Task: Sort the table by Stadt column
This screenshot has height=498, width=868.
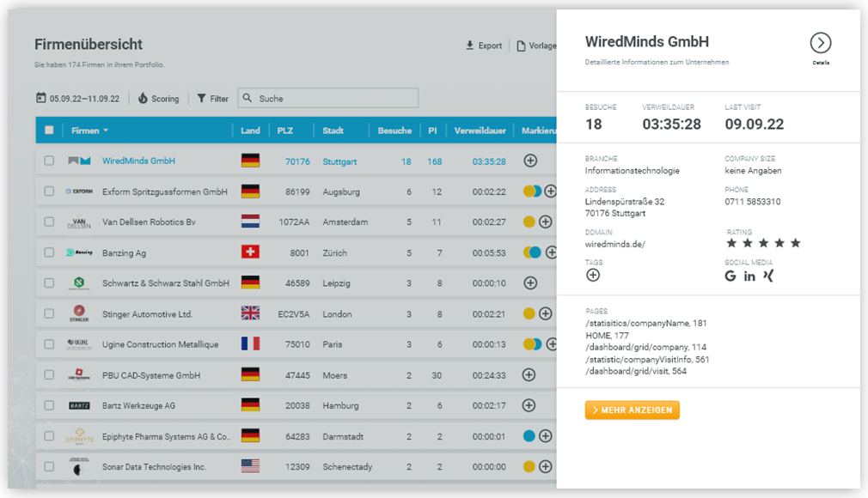Action: click(x=333, y=131)
